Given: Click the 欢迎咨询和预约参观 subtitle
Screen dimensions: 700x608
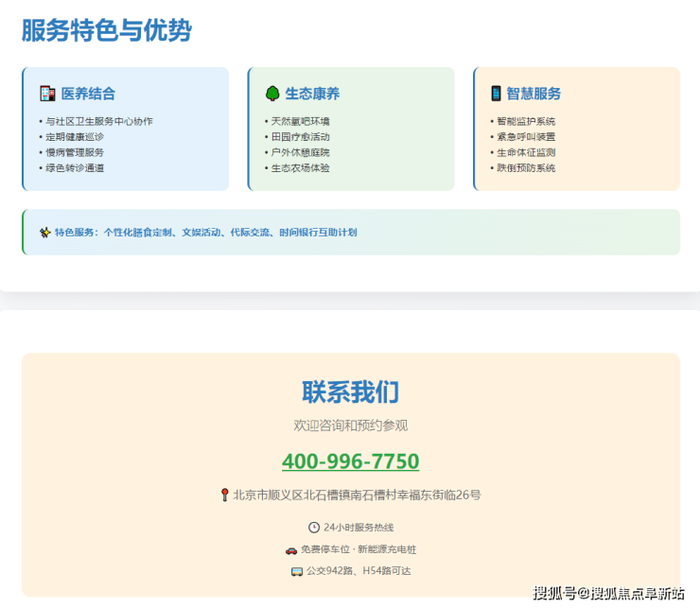Looking at the screenshot, I should point(350,426).
